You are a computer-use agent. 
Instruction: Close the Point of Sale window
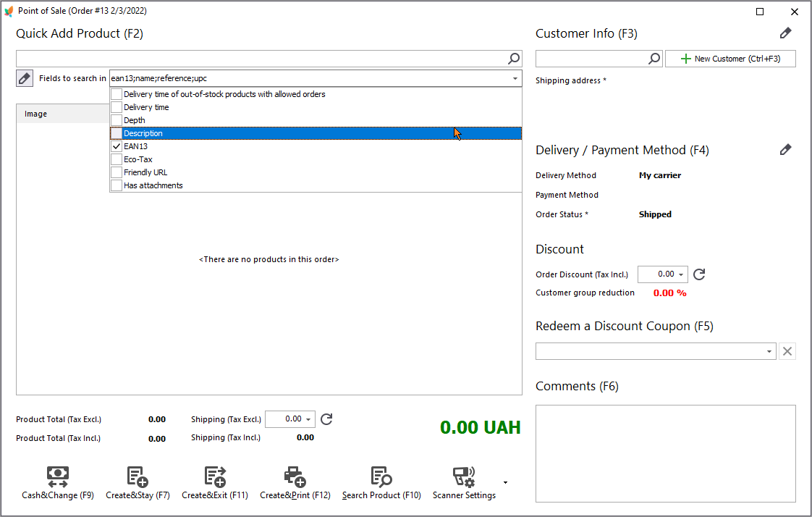[795, 12]
